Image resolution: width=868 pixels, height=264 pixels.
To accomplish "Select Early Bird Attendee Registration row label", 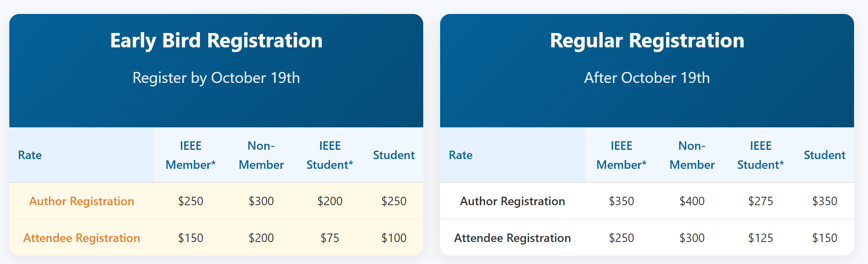I will tap(82, 238).
